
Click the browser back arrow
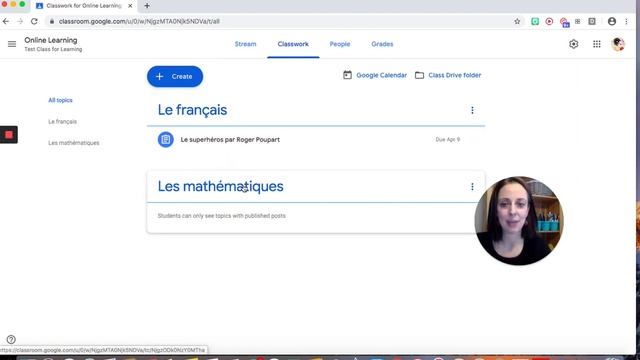6,21
